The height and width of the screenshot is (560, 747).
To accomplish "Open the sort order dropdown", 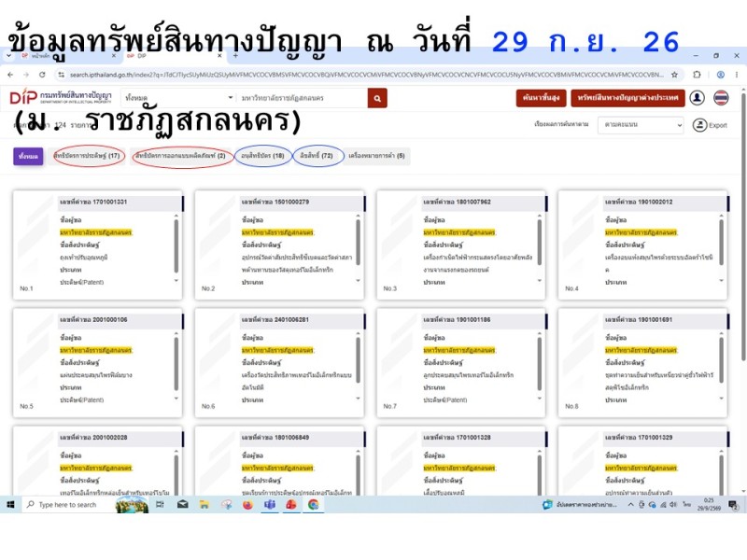I will [x=641, y=125].
